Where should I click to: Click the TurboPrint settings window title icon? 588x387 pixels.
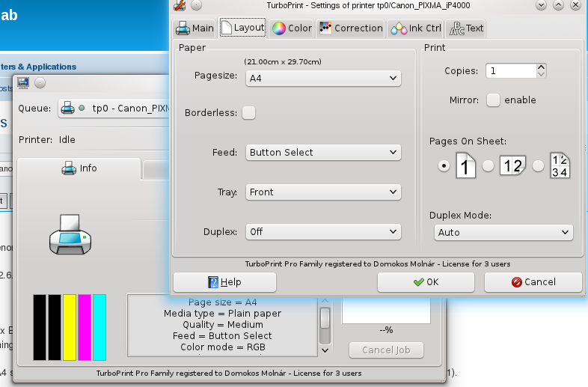[180, 5]
